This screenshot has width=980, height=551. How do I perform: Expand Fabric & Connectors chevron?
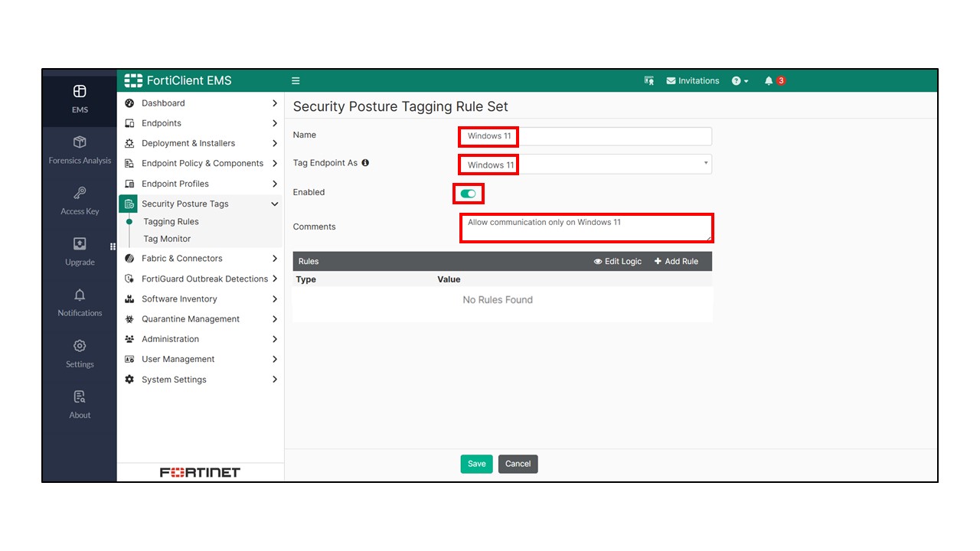click(x=275, y=259)
